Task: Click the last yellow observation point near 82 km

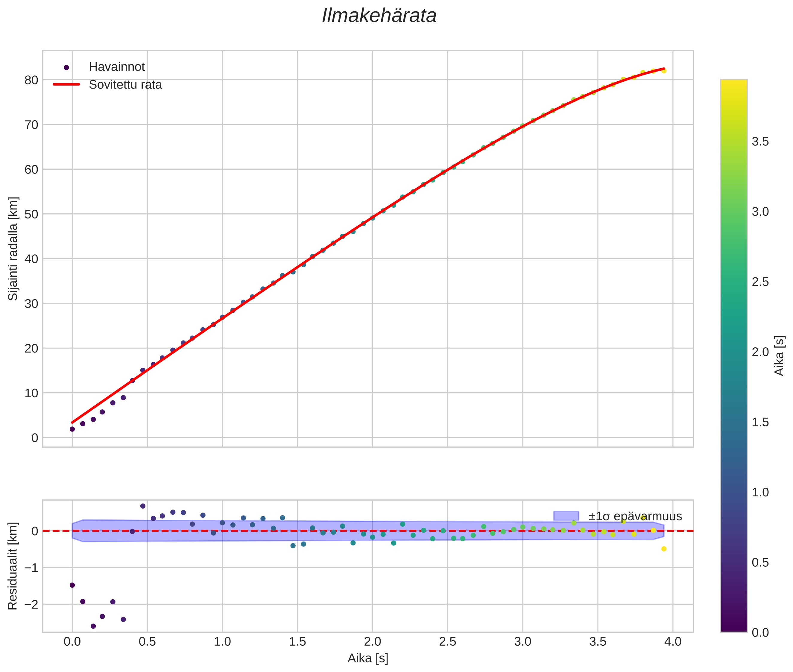Action: (x=664, y=71)
